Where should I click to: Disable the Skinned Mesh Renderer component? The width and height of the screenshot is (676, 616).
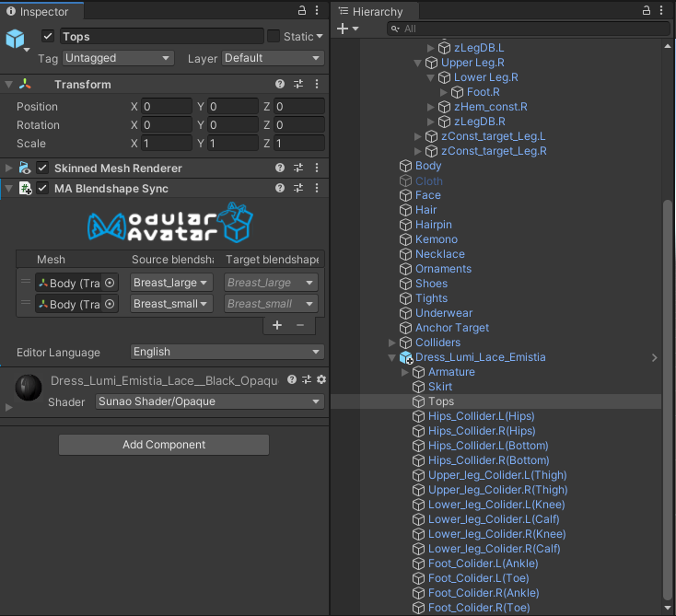pos(42,168)
